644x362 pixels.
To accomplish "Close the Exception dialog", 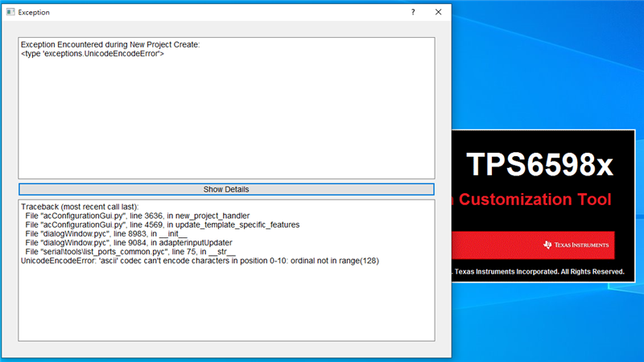I will point(438,12).
